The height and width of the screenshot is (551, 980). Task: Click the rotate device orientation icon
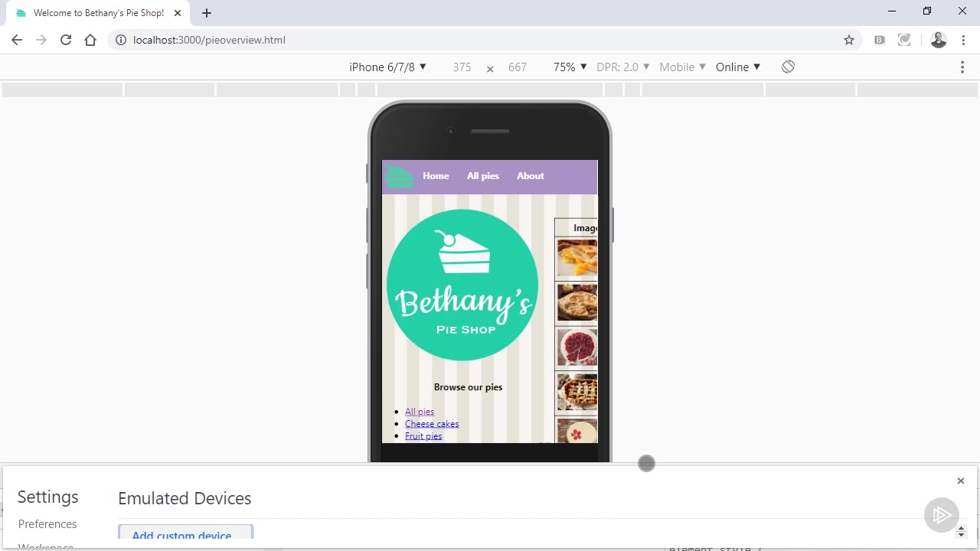point(788,67)
